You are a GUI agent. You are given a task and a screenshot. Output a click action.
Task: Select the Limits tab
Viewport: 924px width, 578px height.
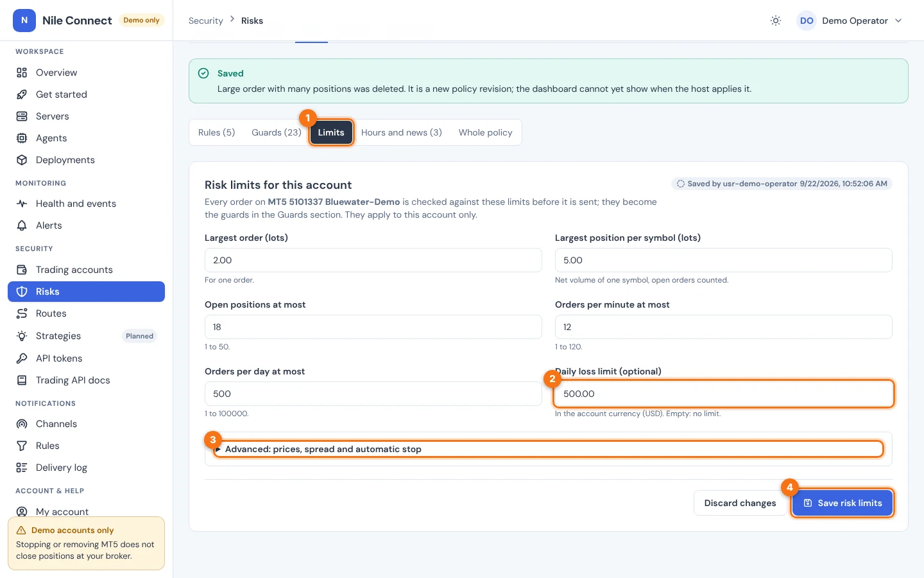(x=331, y=132)
